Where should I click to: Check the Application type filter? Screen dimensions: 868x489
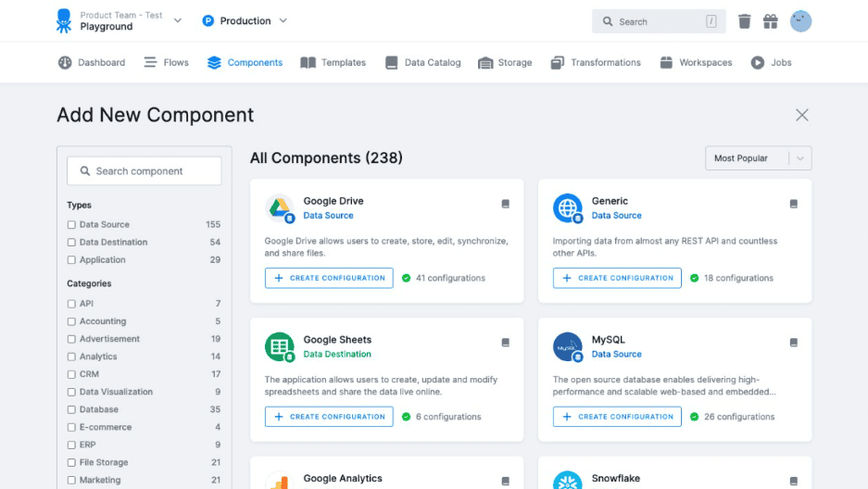coord(71,260)
